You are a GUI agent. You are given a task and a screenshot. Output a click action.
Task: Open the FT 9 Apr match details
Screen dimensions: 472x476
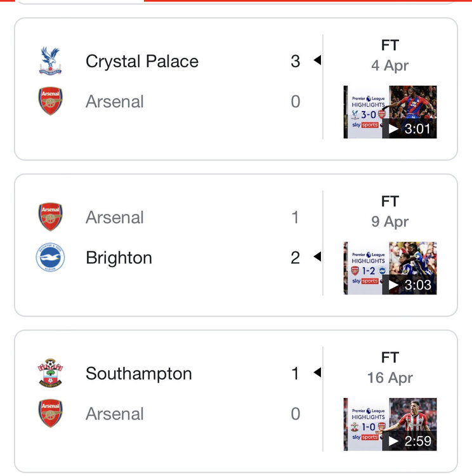click(390, 211)
